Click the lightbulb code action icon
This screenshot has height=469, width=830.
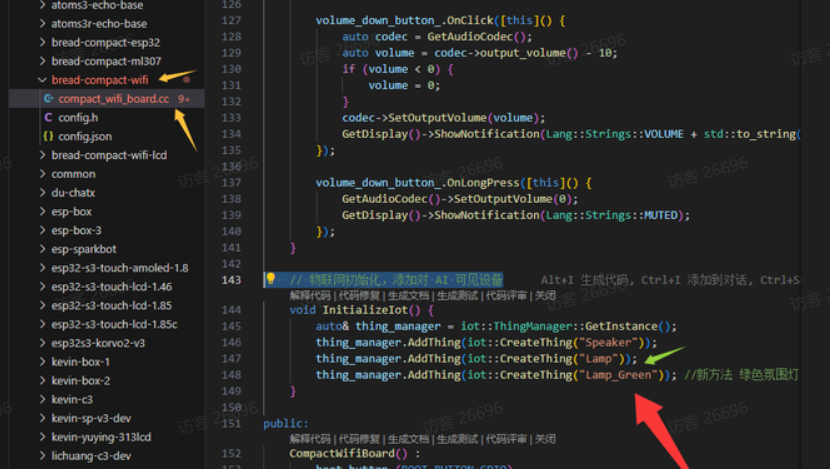(x=270, y=278)
